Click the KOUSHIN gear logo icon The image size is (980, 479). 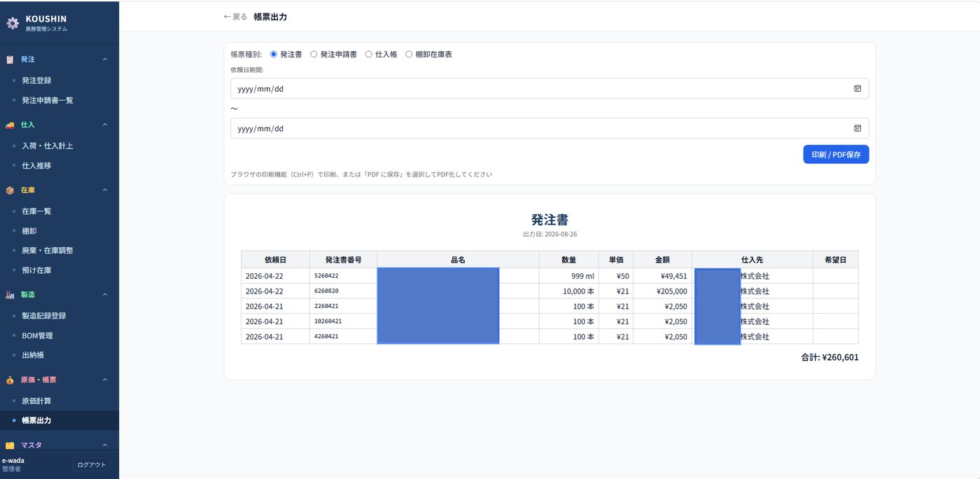13,23
